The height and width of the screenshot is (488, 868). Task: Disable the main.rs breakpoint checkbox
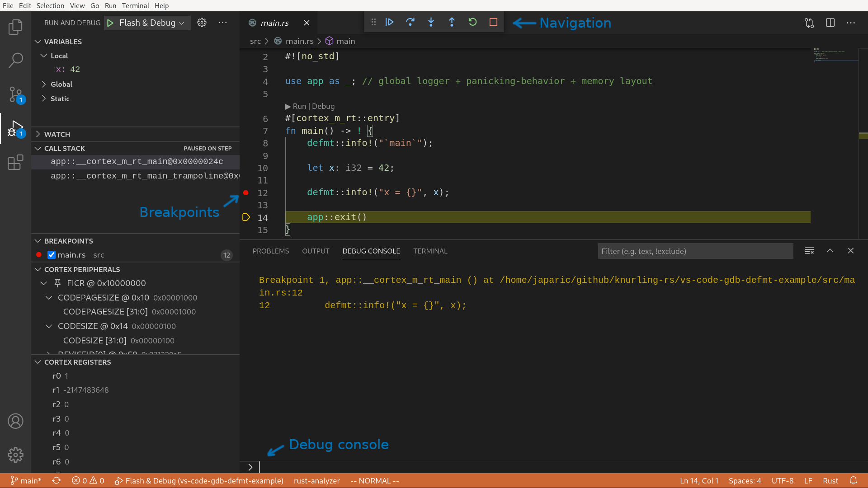tap(51, 255)
